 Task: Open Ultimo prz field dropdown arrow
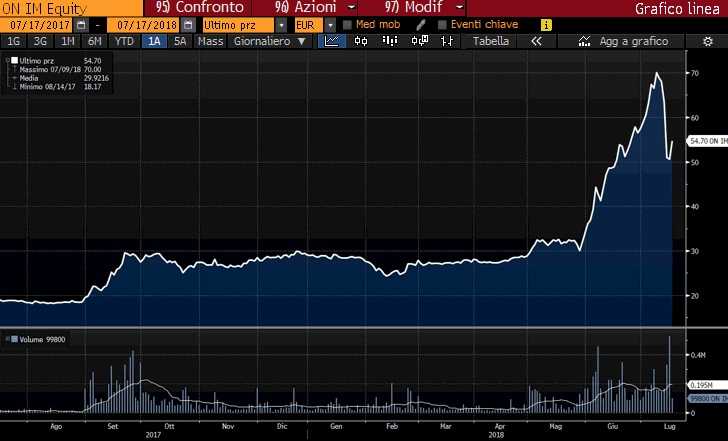[x=281, y=25]
